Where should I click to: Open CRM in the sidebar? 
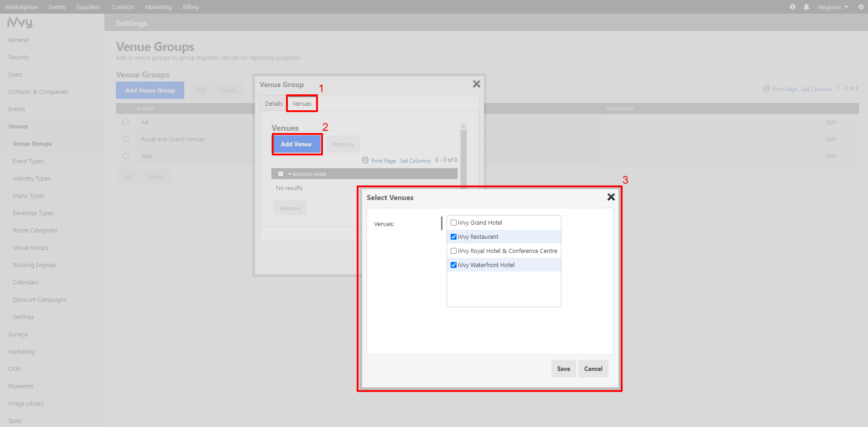coord(14,369)
